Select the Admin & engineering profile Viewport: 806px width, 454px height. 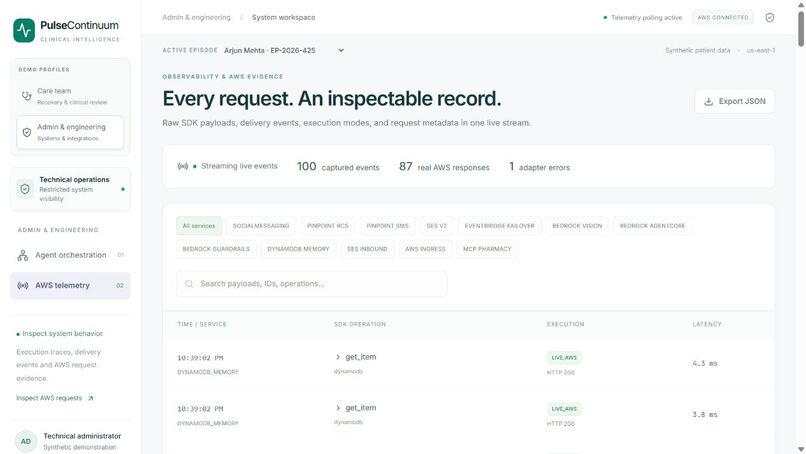[70, 132]
